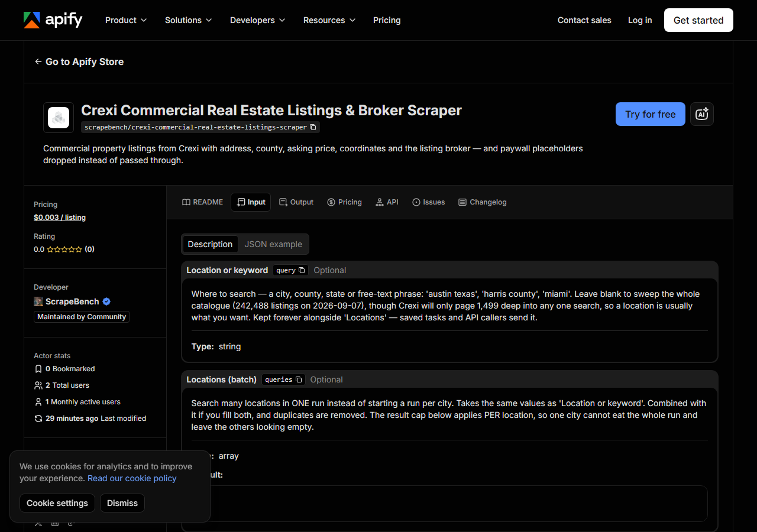Open the Changelog tab
Screen dimensions: 757x532
pyautogui.click(x=483, y=202)
